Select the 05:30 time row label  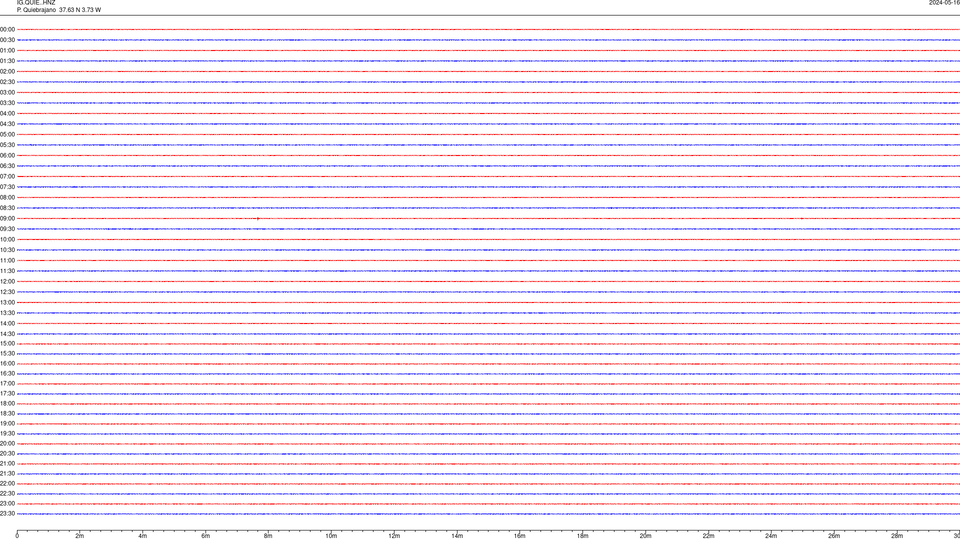[7, 144]
